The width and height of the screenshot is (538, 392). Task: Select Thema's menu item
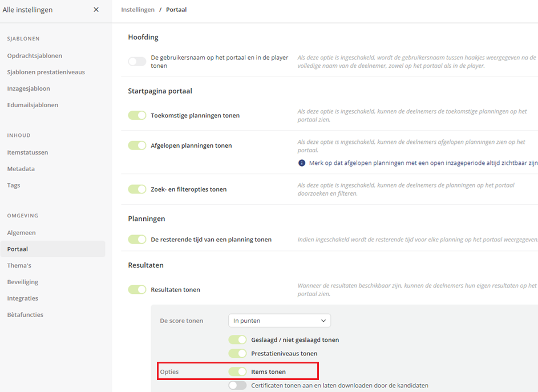click(x=19, y=265)
